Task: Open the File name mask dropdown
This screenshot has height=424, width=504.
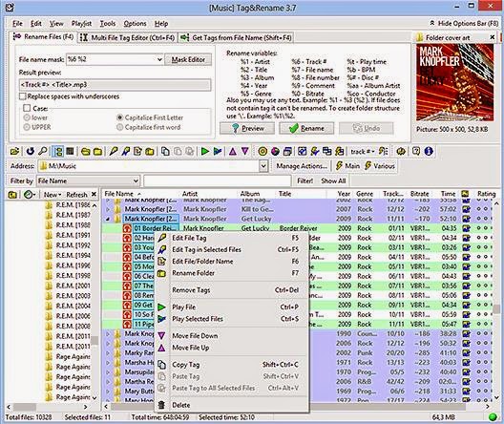Action: click(x=159, y=59)
